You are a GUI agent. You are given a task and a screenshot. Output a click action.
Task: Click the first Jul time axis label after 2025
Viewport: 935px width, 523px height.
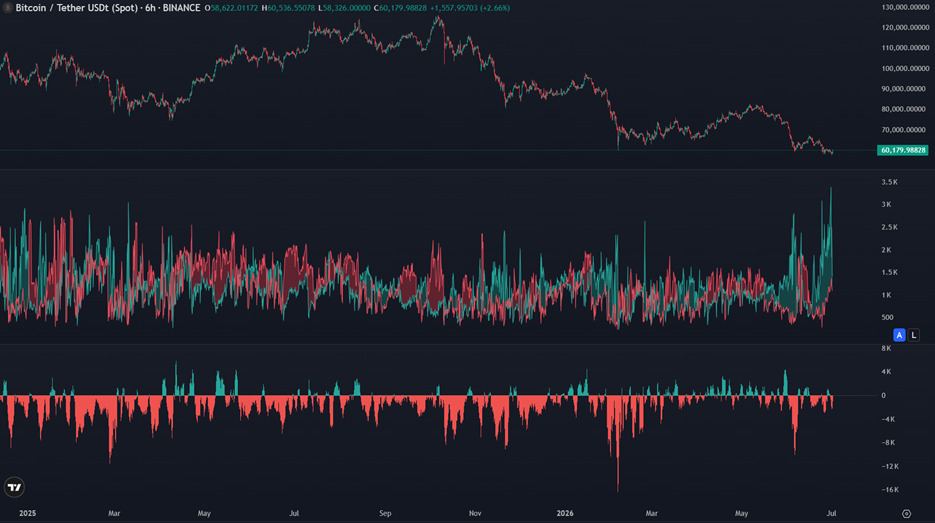pos(294,513)
